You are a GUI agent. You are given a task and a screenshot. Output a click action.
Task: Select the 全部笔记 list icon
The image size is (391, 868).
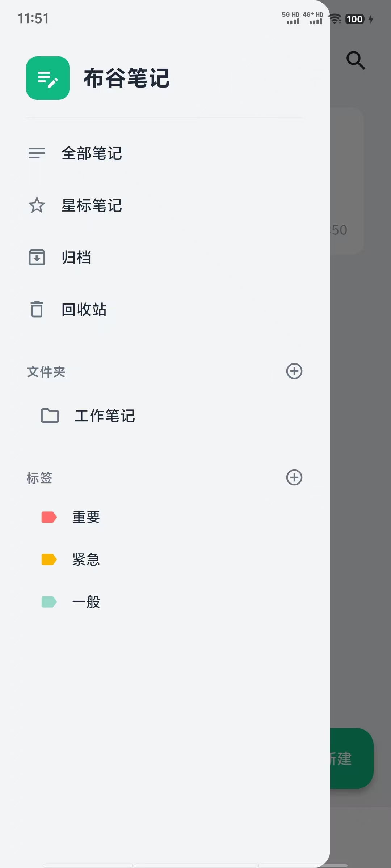coord(37,153)
